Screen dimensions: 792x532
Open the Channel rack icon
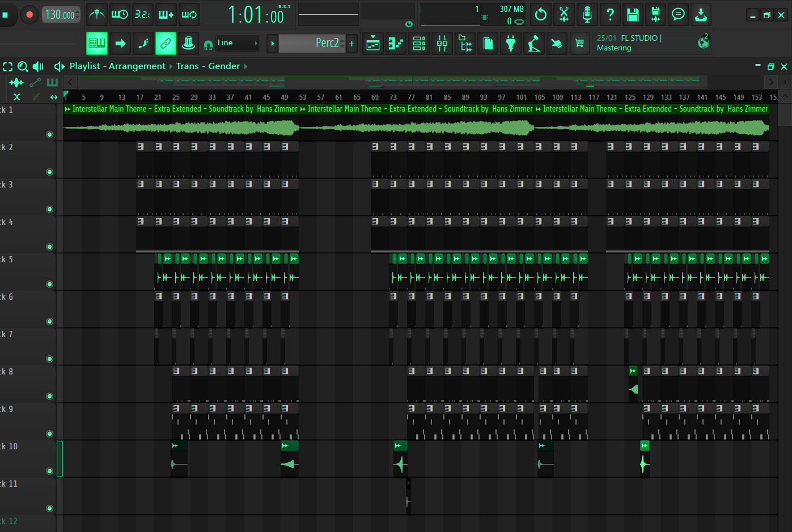tap(419, 44)
